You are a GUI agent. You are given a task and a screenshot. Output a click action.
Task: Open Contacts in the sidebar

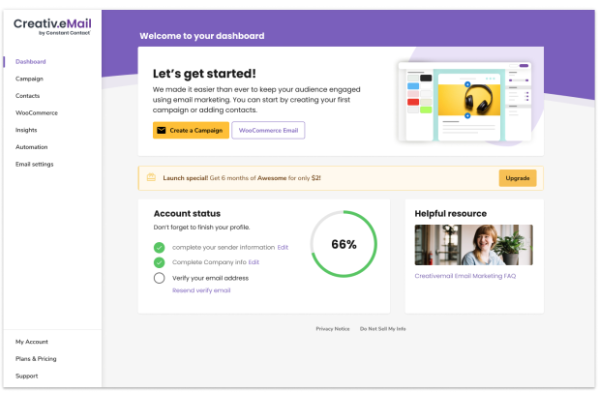pos(27,96)
